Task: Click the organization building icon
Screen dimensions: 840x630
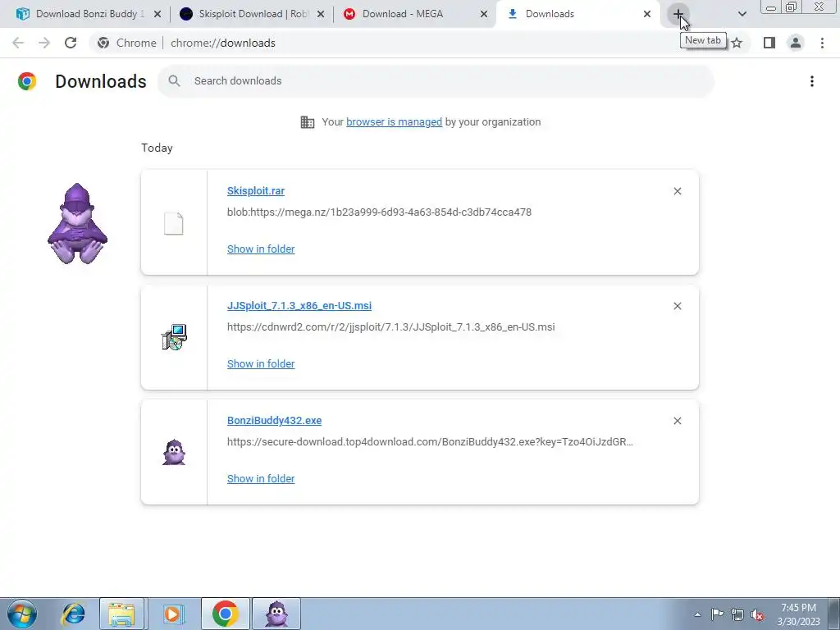Action: pyautogui.click(x=308, y=122)
